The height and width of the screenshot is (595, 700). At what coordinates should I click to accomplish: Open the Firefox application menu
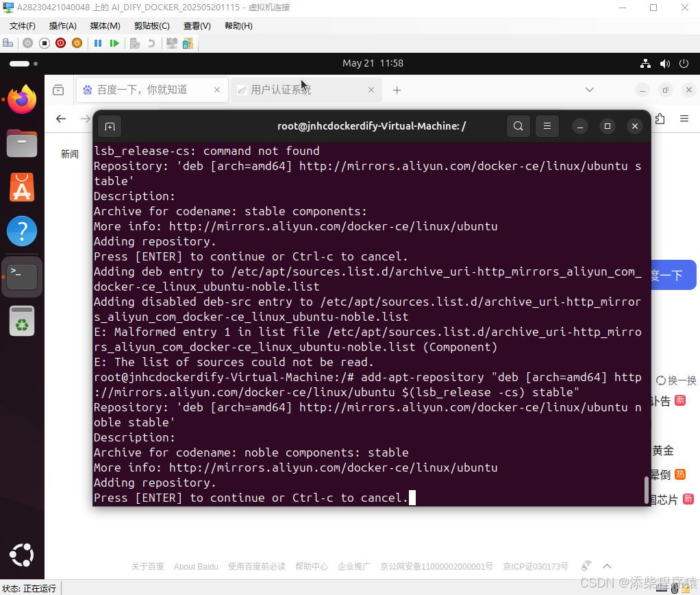(684, 119)
